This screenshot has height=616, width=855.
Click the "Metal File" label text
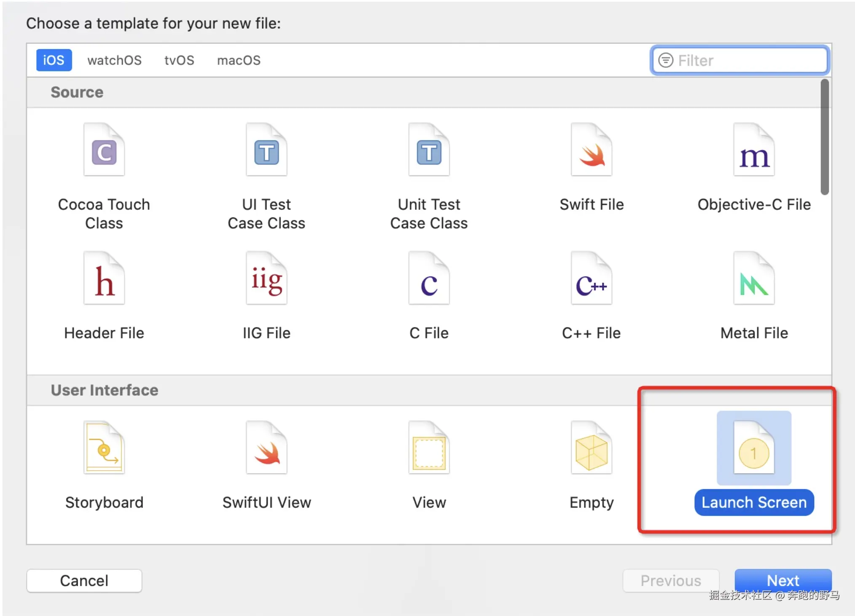point(754,333)
